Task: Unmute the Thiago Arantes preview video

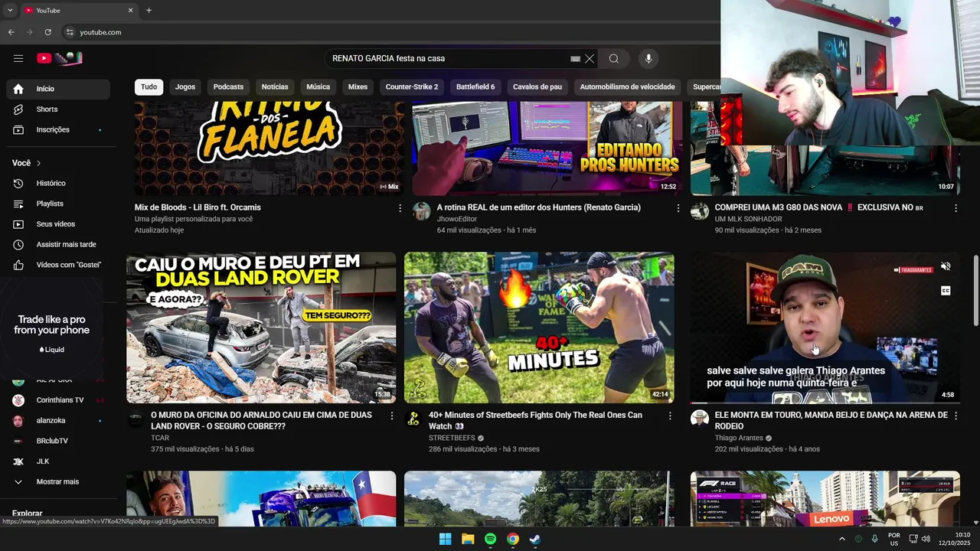Action: pyautogui.click(x=946, y=266)
